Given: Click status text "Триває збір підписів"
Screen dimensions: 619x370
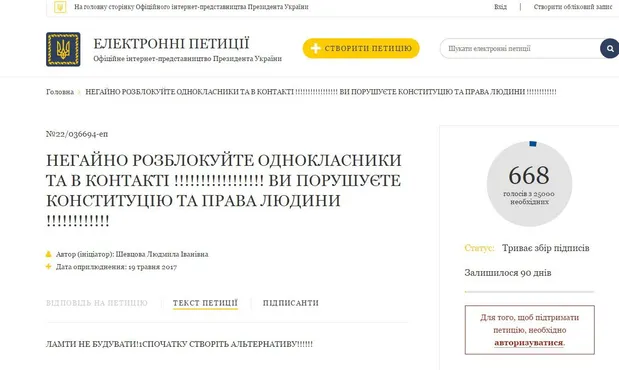Looking at the screenshot, I should tap(546, 248).
